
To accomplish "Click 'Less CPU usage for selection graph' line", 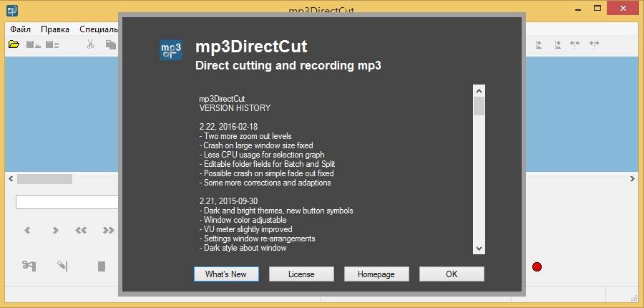I will point(262,155).
